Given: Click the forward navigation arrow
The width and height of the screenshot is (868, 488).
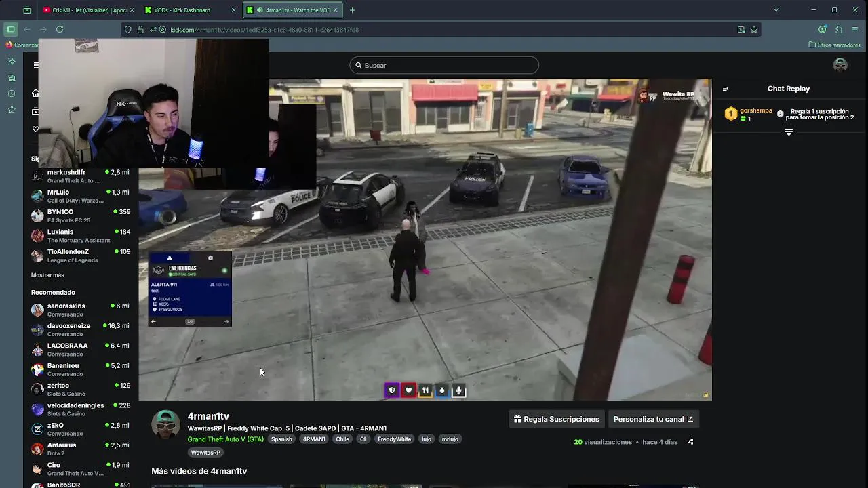Looking at the screenshot, I should [43, 29].
